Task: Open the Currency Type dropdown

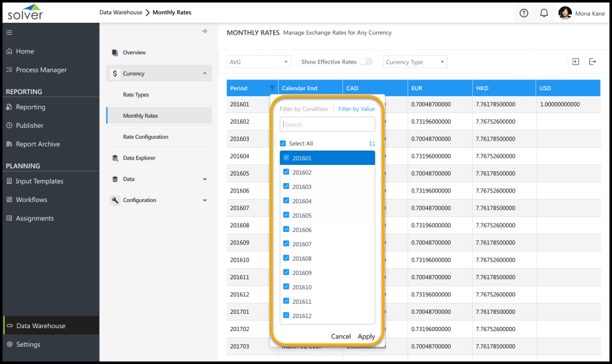Action: coord(415,62)
